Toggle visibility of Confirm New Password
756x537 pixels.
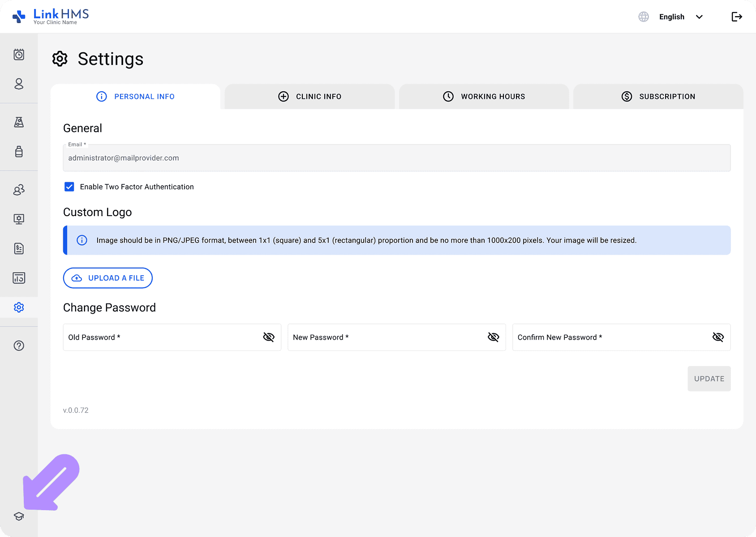718,337
